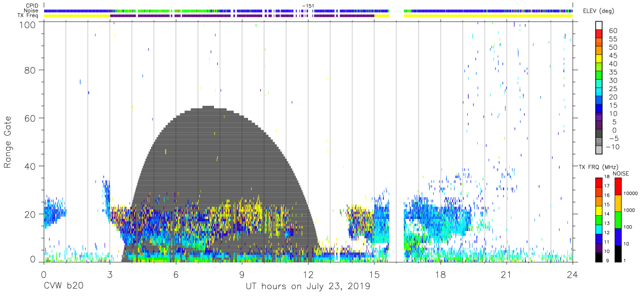Click the 55 label on elevation scale
This screenshot has height=297, width=644.
[613, 39]
